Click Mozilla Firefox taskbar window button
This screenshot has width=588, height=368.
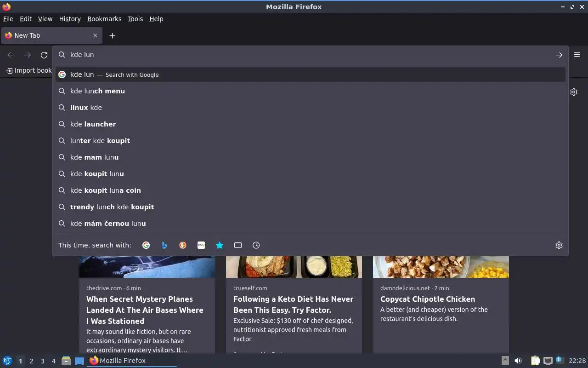pyautogui.click(x=132, y=361)
